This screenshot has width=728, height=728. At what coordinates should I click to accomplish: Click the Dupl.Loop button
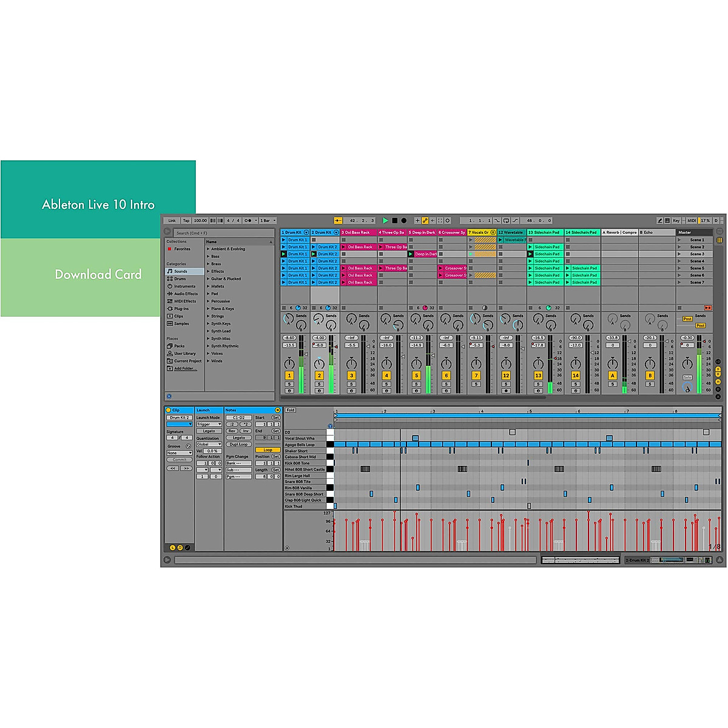pos(238,444)
